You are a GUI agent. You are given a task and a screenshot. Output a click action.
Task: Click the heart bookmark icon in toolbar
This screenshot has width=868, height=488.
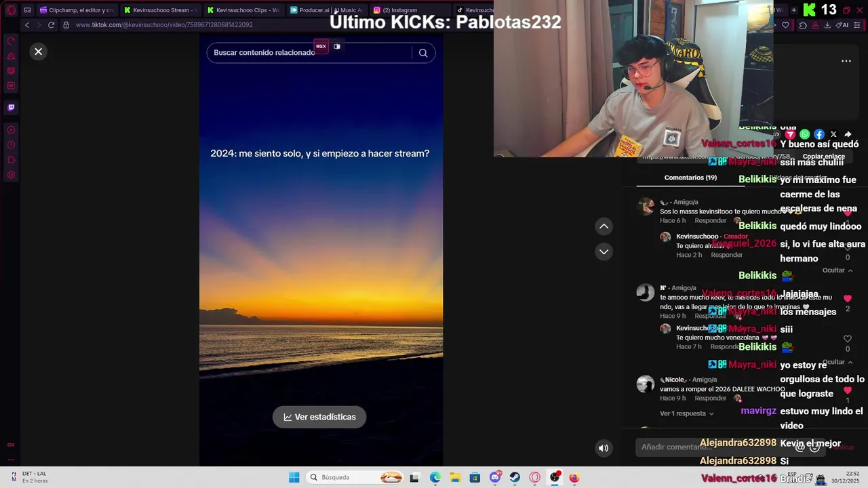coord(785,25)
